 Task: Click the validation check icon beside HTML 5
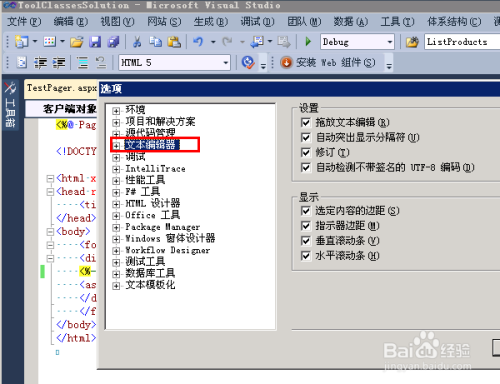(x=248, y=63)
